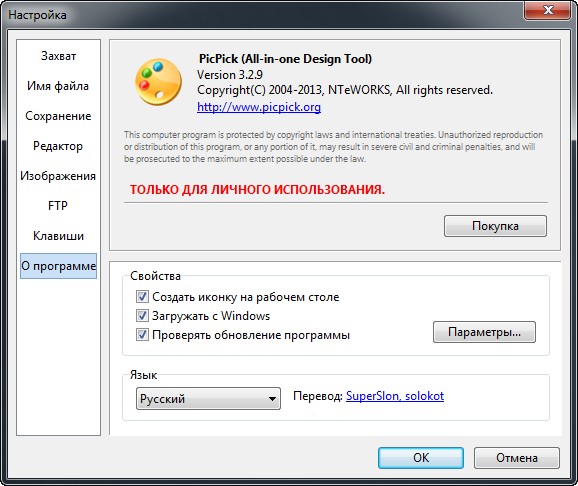
Task: Select the FTP section
Action: click(58, 206)
